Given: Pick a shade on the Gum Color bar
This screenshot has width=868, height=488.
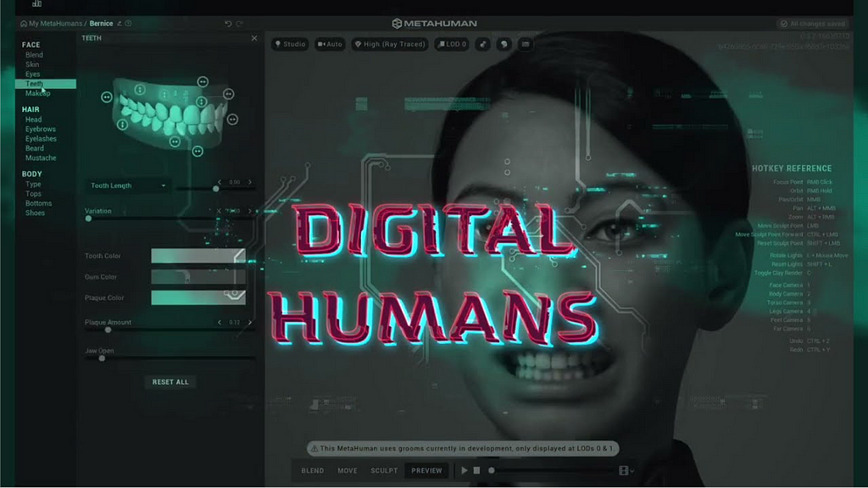Looking at the screenshot, I should coord(198,277).
